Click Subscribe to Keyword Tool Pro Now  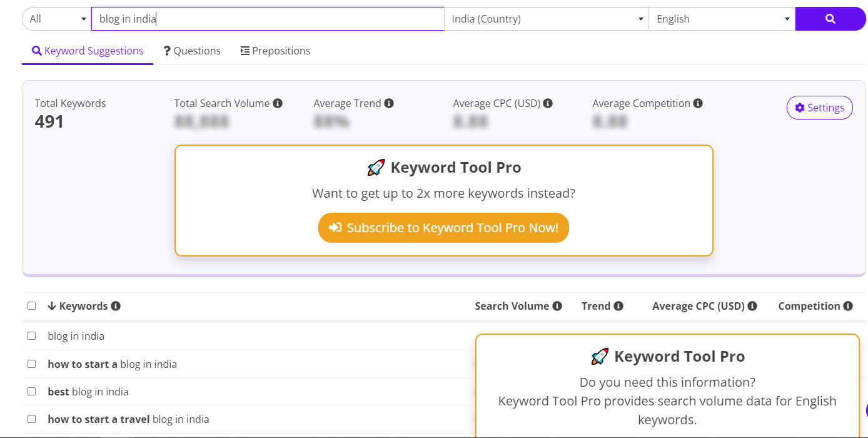coord(443,228)
